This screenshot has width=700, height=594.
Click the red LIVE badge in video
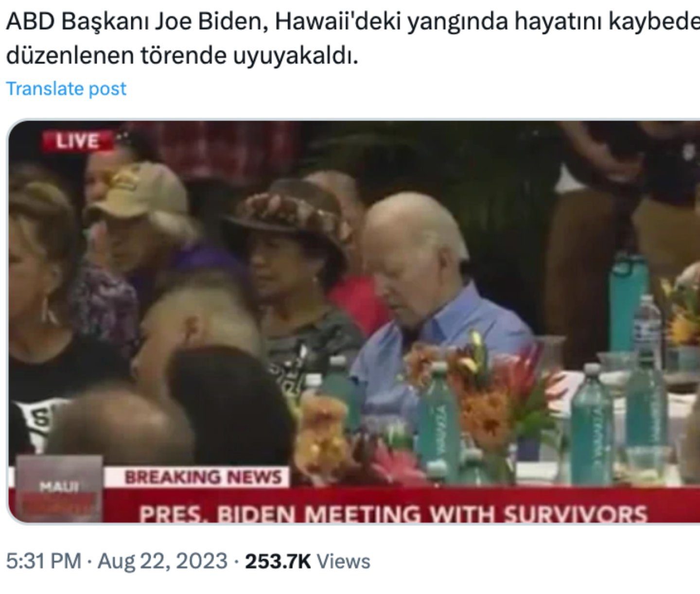[x=78, y=141]
